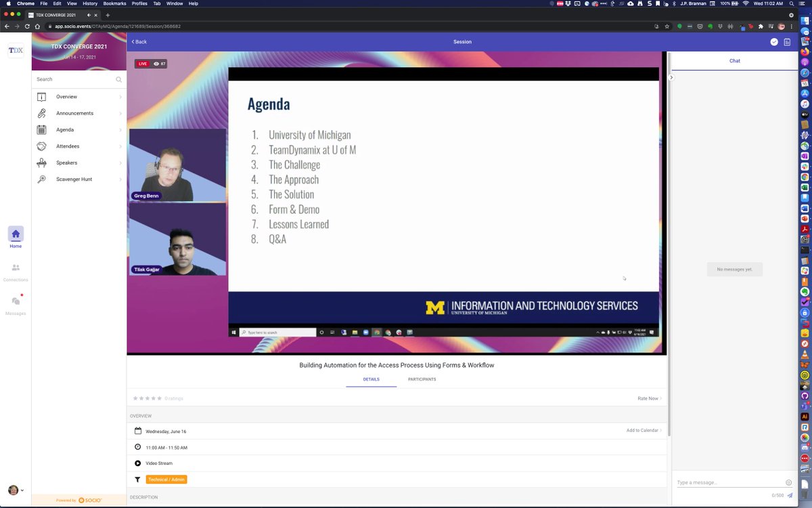812x508 pixels.
Task: Click Greg Benn's video thumbnail
Action: pyautogui.click(x=177, y=165)
